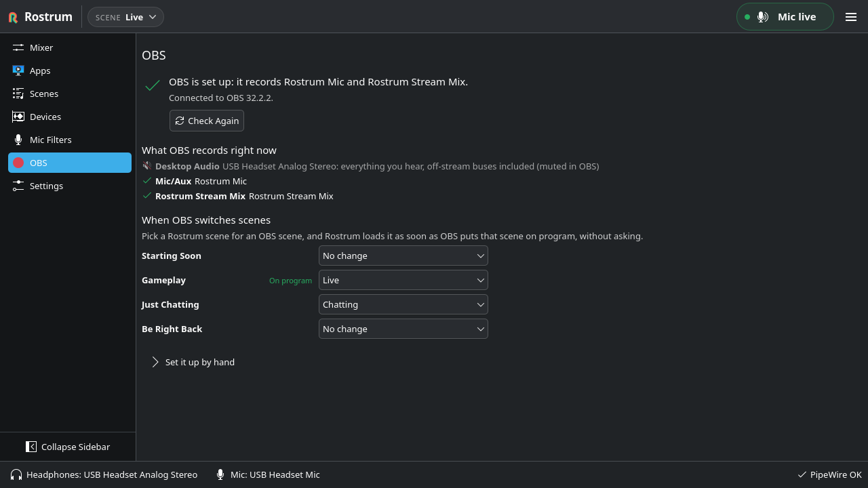The width and height of the screenshot is (868, 488).
Task: Open the Scene Live selector
Action: [125, 17]
